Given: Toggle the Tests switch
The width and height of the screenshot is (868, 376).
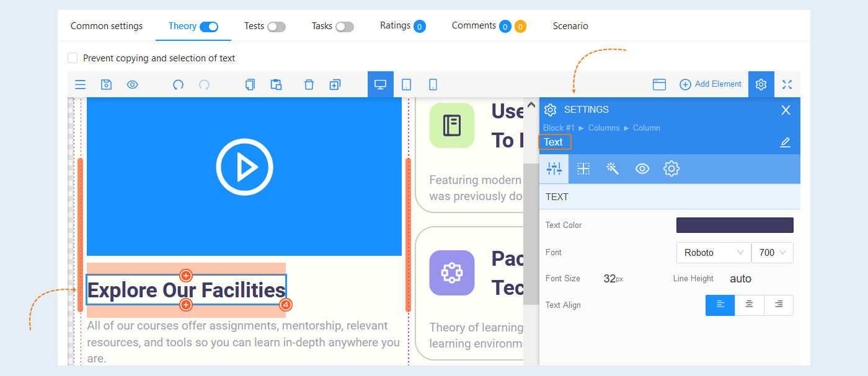Looking at the screenshot, I should [277, 27].
